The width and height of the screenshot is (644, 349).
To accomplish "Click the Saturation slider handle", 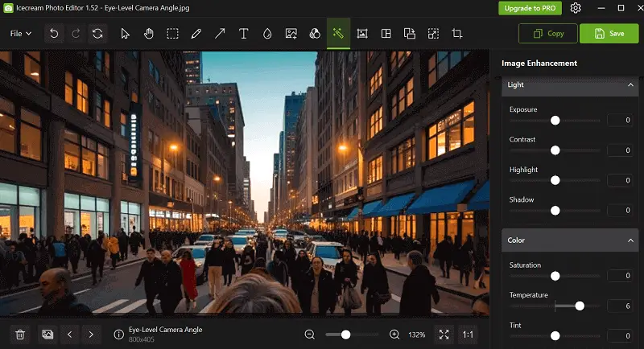I will point(555,276).
